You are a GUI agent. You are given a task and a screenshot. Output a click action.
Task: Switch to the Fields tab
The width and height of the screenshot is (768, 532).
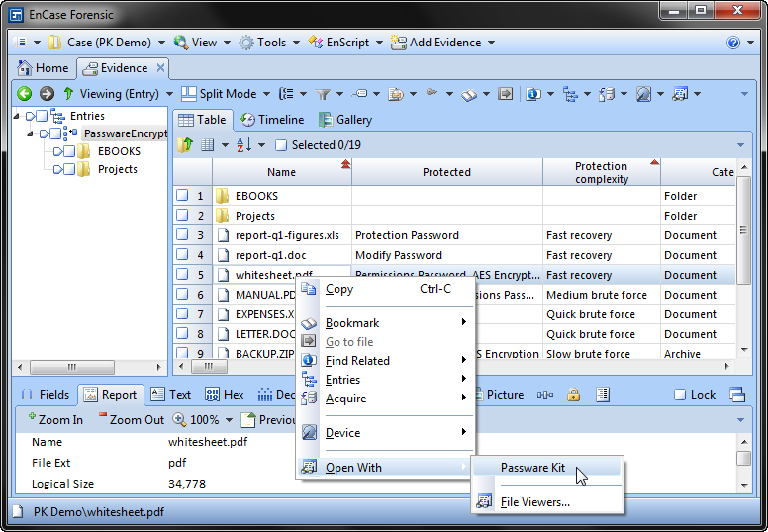(47, 395)
